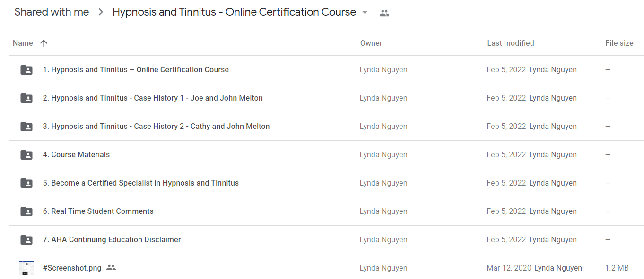Click the shared folder icon for Course Materials

[26, 155]
